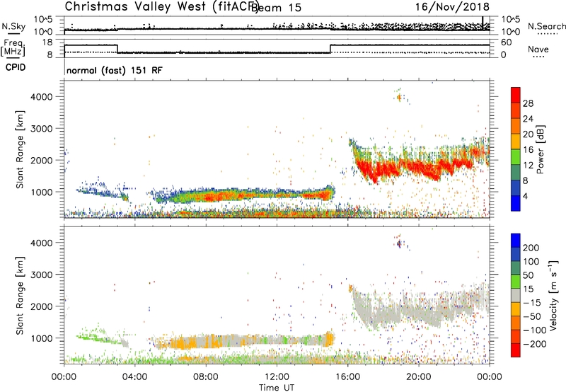Click the '08:00' time tick label

(206, 377)
